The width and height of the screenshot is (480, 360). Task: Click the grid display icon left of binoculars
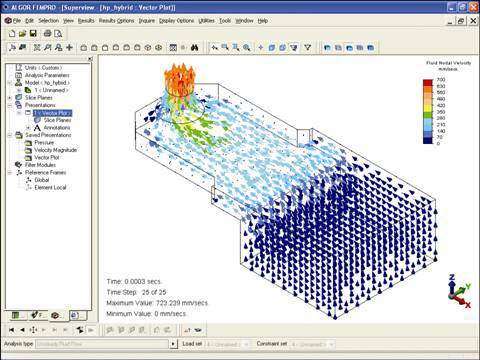[x=173, y=48]
